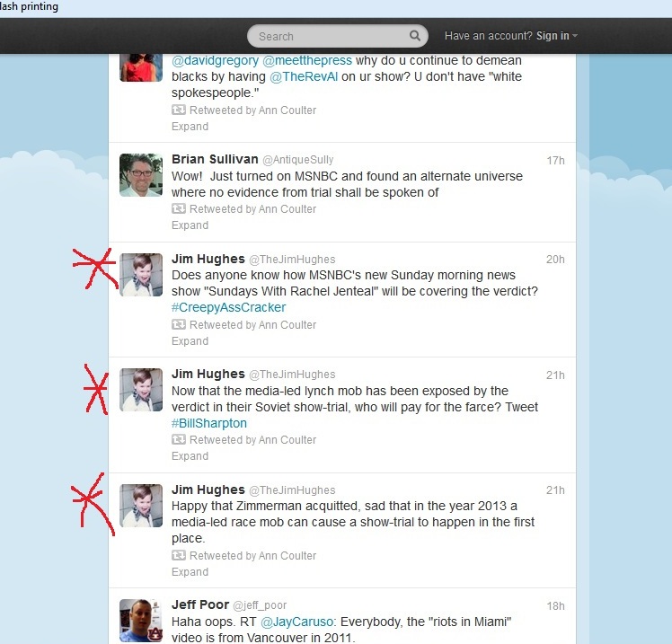This screenshot has height=644, width=672.
Task: Click 'Retweeted by Ann Coulter' under the @TheRevAl tweet
Action: click(252, 110)
